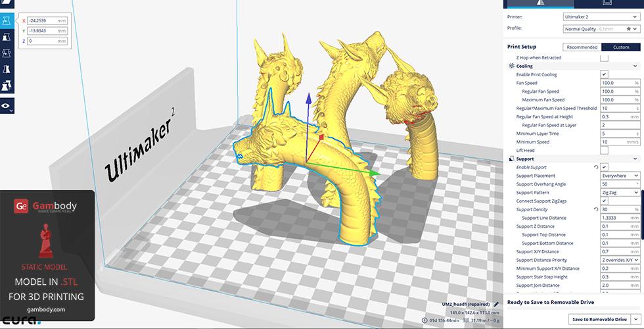
Task: Click the red X-axis move handle
Action: tap(321, 137)
